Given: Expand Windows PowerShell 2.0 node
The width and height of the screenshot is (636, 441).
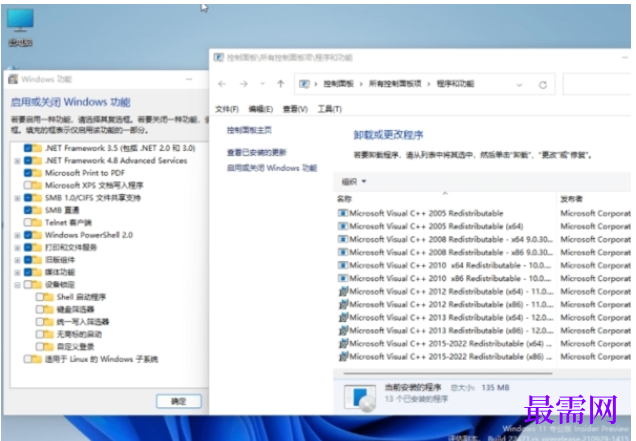Looking at the screenshot, I should (x=17, y=235).
